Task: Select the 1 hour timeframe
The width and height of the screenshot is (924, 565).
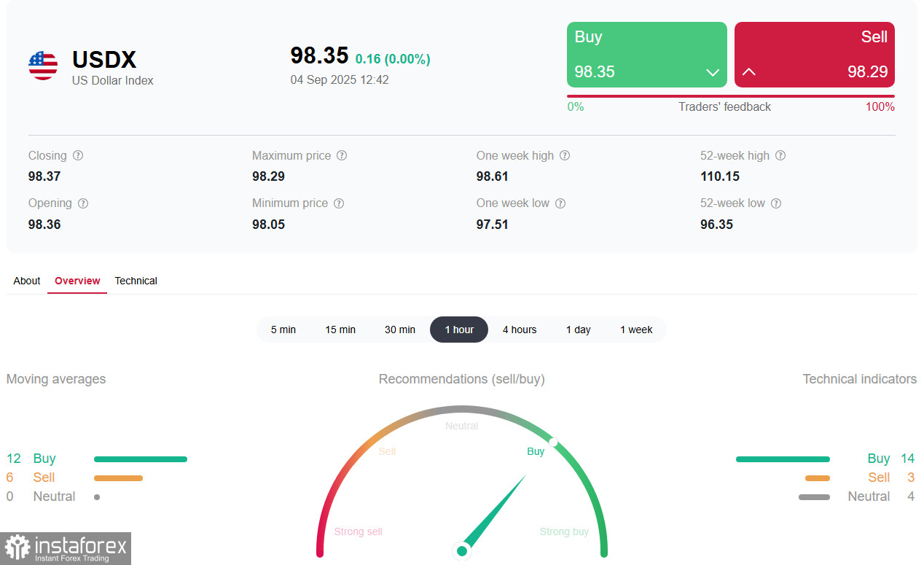Action: click(459, 330)
